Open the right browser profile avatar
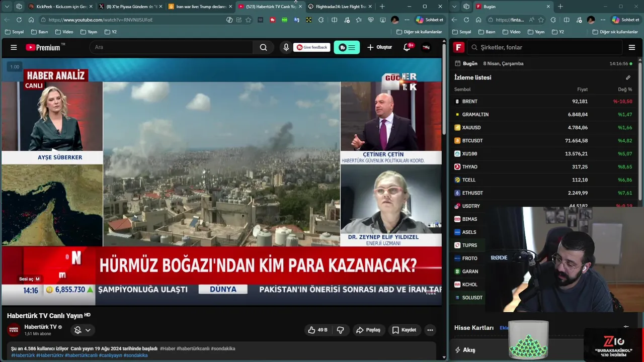The image size is (644, 362). [591, 20]
